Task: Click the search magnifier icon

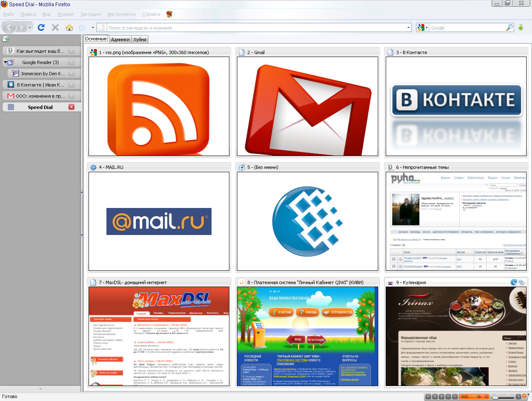Action: [509, 27]
